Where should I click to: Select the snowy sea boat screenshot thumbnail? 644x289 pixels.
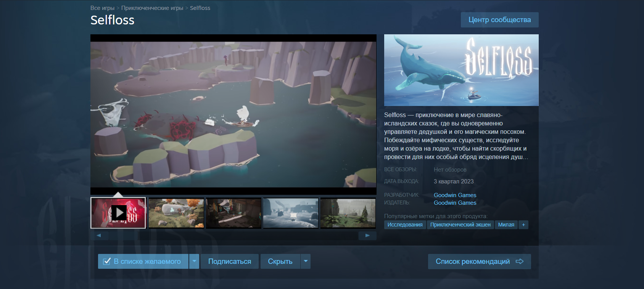(x=291, y=213)
